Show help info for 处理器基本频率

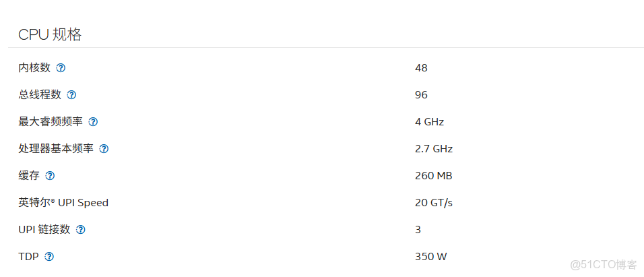pos(104,149)
